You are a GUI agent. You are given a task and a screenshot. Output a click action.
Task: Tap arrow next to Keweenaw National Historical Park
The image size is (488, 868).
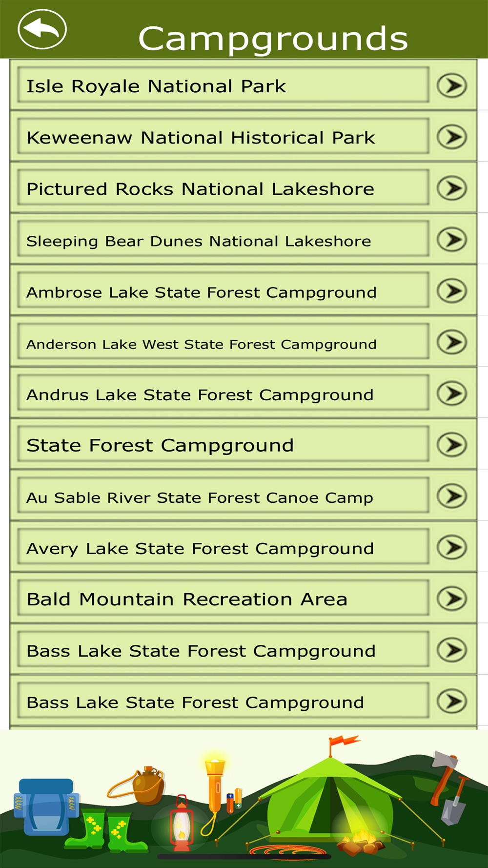pos(452,137)
